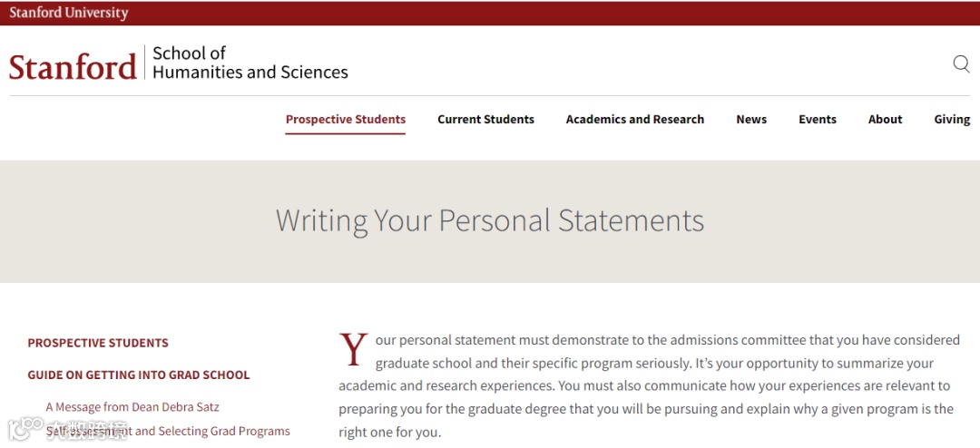This screenshot has height=448, width=980.
Task: Navigate to Academics and Research
Action: coord(634,120)
